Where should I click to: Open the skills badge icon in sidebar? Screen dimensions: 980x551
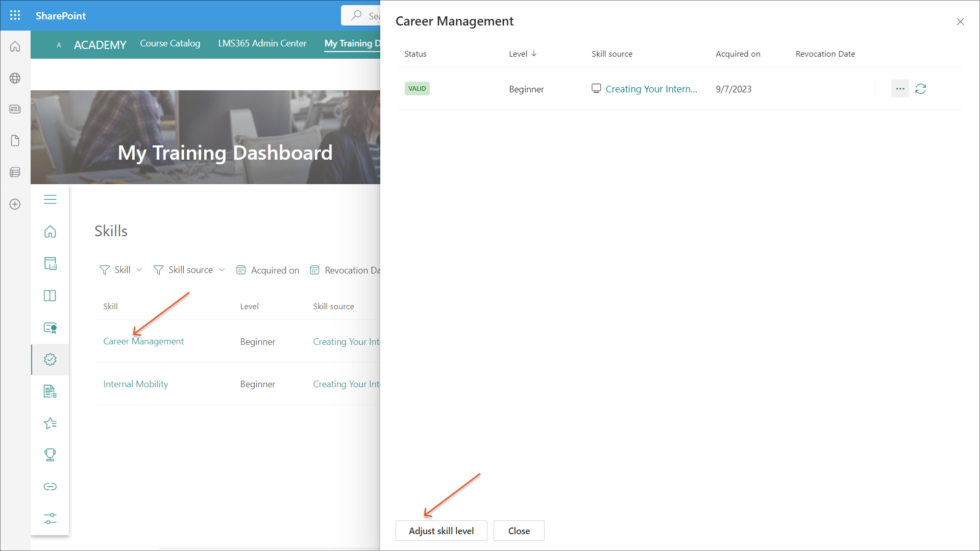50,359
